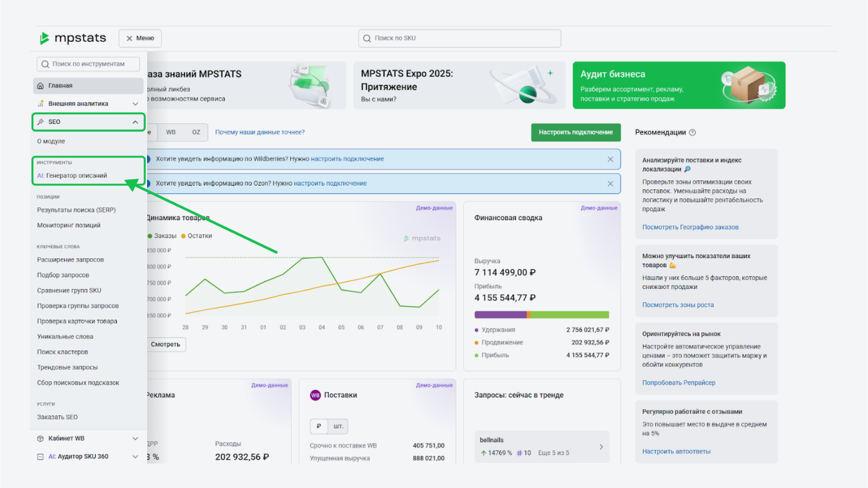Open the bellnails trend with its arrow
Image resolution: width=868 pixels, height=488 pixels.
(601, 447)
